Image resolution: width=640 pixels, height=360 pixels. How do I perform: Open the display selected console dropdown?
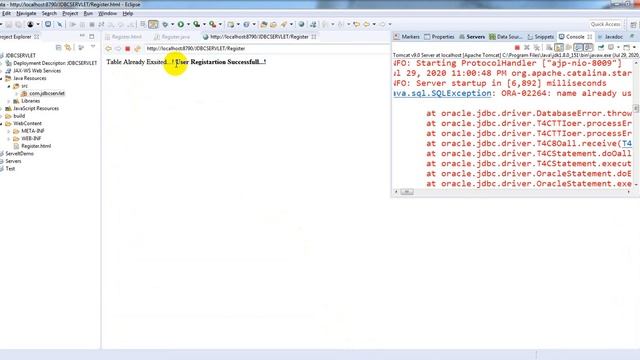coord(618,48)
